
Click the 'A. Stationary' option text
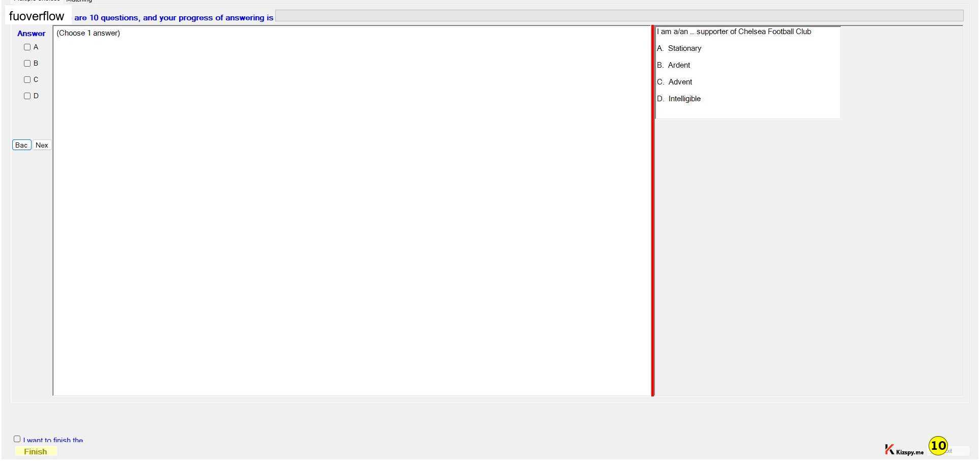click(679, 48)
